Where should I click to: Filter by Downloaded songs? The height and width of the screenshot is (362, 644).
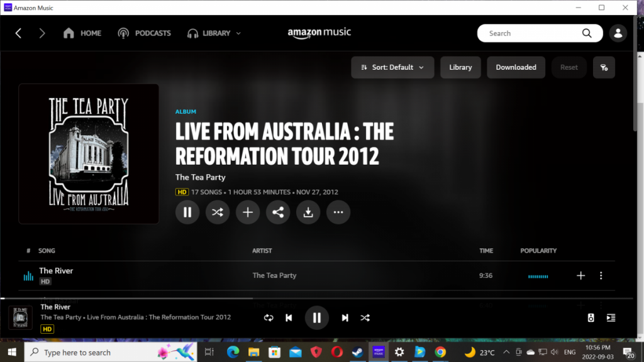[516, 67]
